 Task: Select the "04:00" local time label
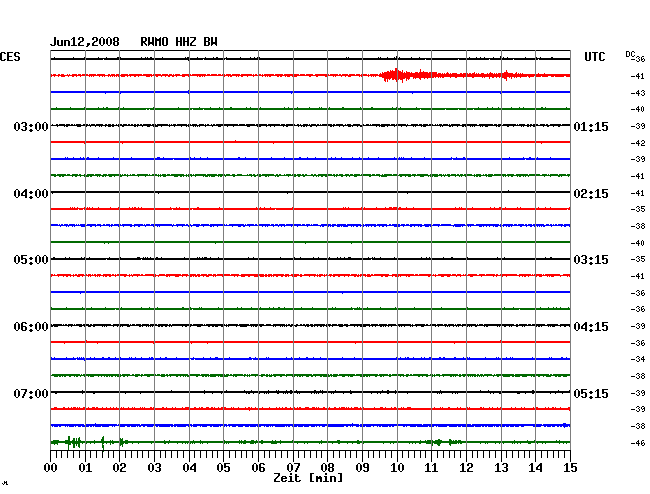coord(31,194)
